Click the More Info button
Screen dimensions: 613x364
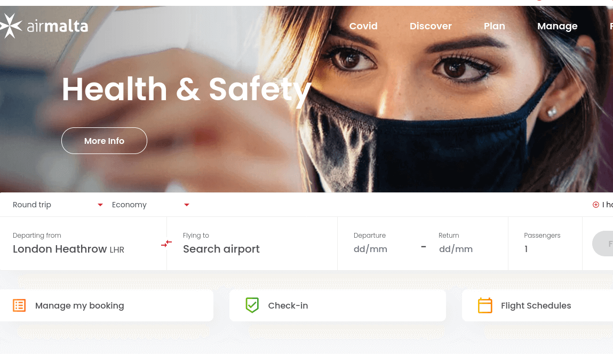pyautogui.click(x=104, y=141)
